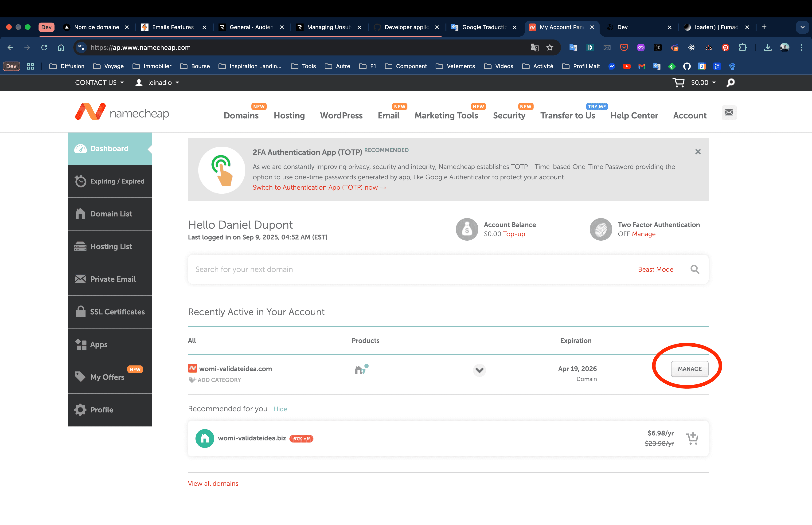Click the search magnifier in top bar
Screen dimensions: 812x525
(730, 82)
